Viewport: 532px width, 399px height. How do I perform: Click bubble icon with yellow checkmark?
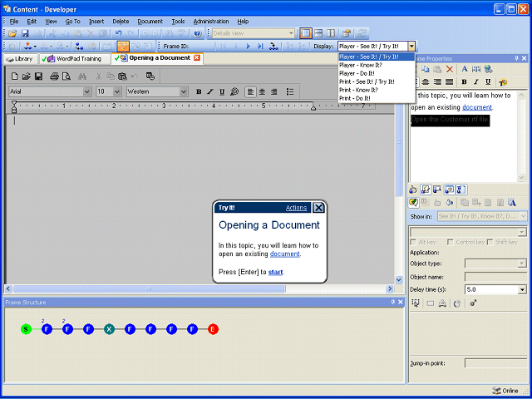coord(414,203)
